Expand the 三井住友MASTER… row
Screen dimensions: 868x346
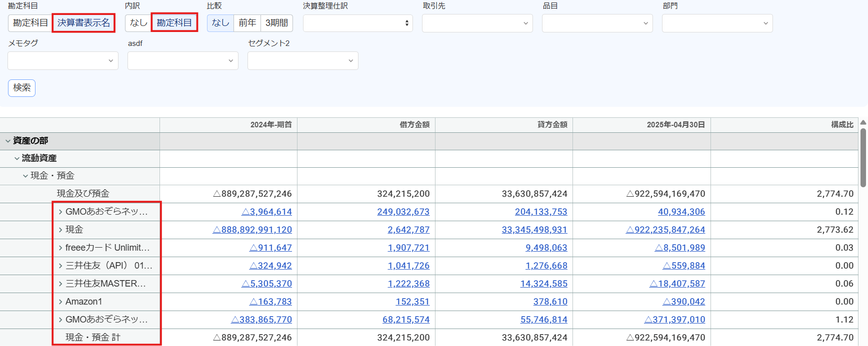click(x=60, y=284)
